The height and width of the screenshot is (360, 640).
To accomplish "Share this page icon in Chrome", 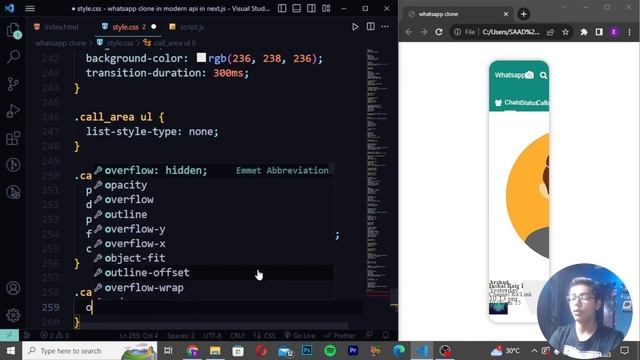I will pyautogui.click(x=551, y=32).
